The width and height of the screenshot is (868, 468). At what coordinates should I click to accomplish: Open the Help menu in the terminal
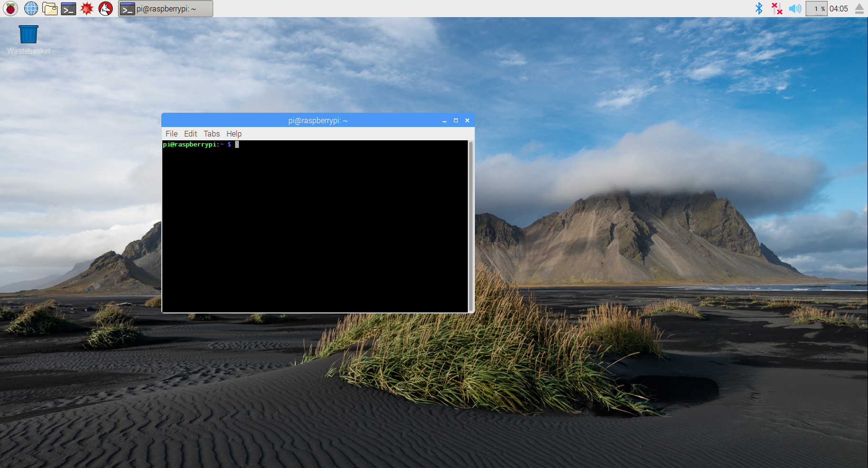pos(234,134)
